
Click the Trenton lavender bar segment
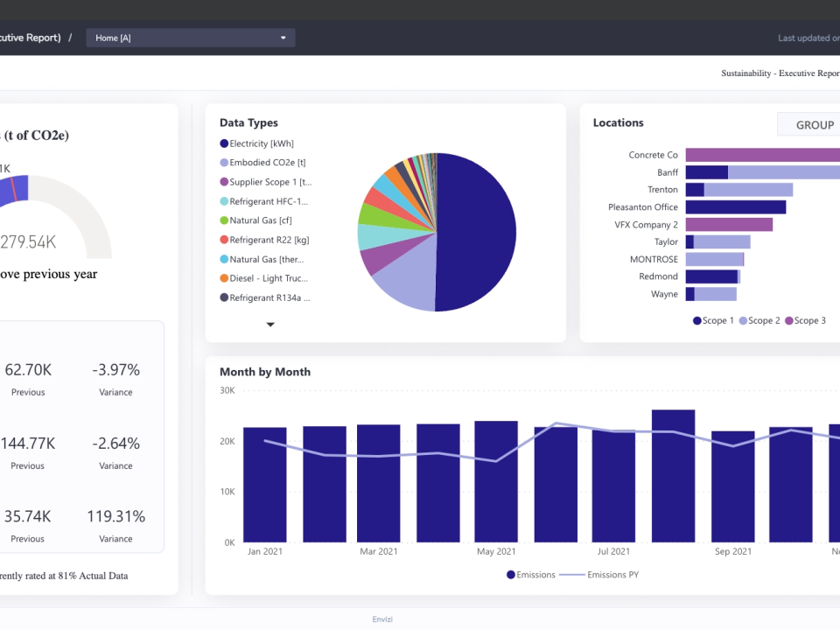[748, 190]
